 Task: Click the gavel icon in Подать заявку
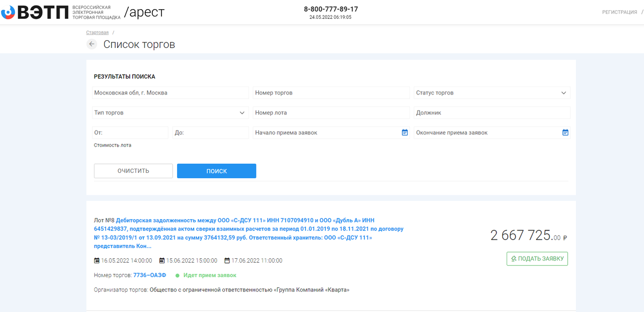pos(514,259)
